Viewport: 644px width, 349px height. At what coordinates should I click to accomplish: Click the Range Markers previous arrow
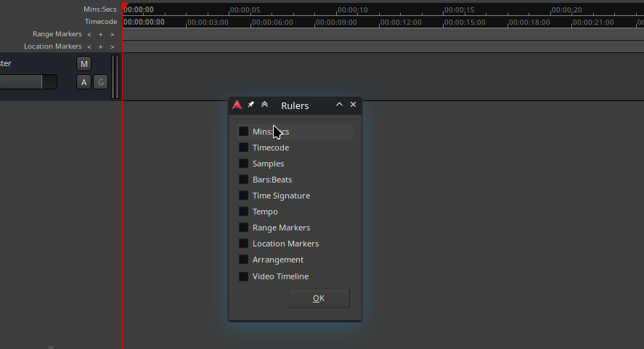[89, 34]
